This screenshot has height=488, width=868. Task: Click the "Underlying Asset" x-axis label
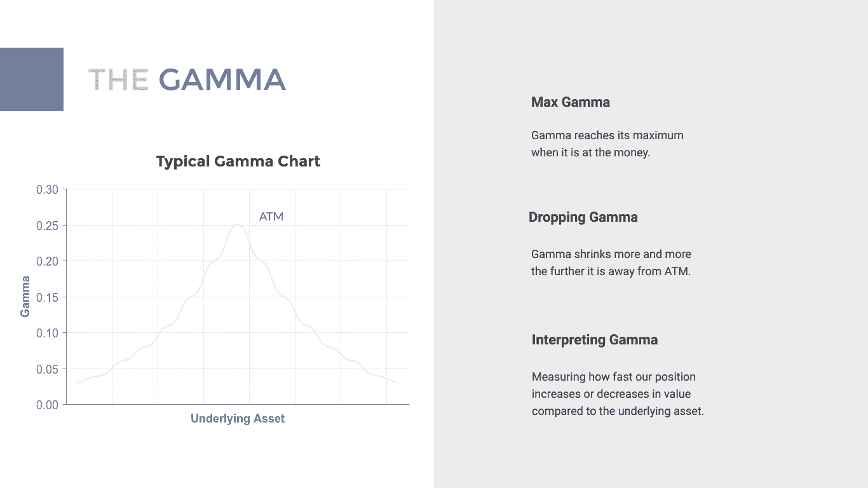coord(238,419)
